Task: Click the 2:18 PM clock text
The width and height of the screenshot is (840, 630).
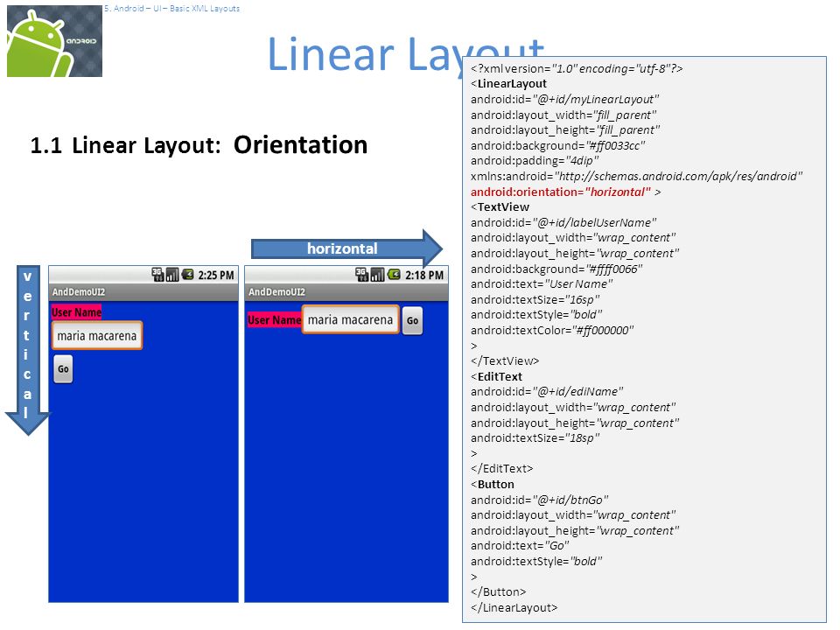Action: point(424,276)
